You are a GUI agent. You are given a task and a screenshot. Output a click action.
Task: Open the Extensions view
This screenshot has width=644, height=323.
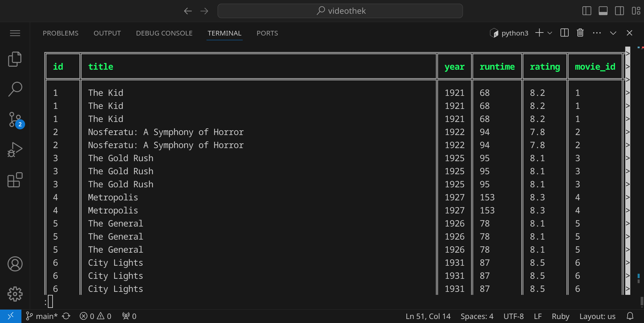15,180
